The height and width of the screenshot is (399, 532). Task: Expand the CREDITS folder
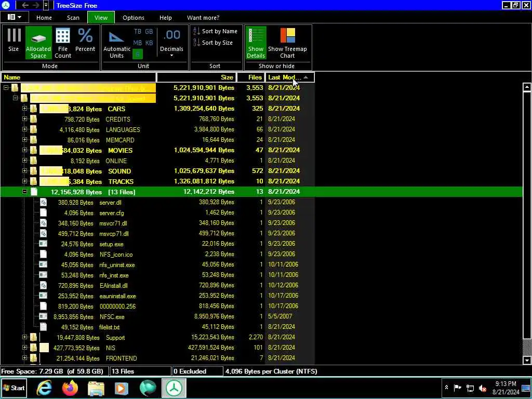pos(24,119)
